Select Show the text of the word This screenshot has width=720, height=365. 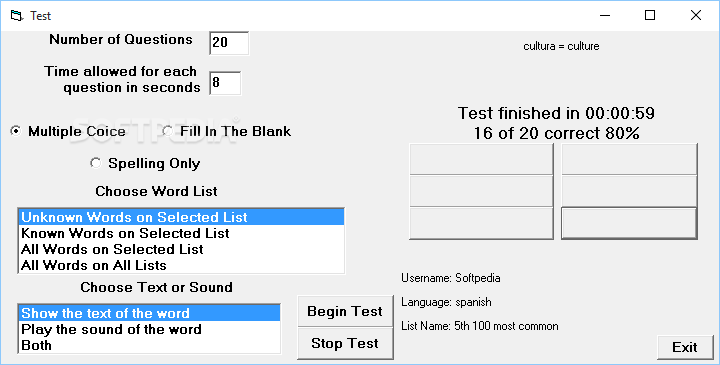tap(149, 313)
